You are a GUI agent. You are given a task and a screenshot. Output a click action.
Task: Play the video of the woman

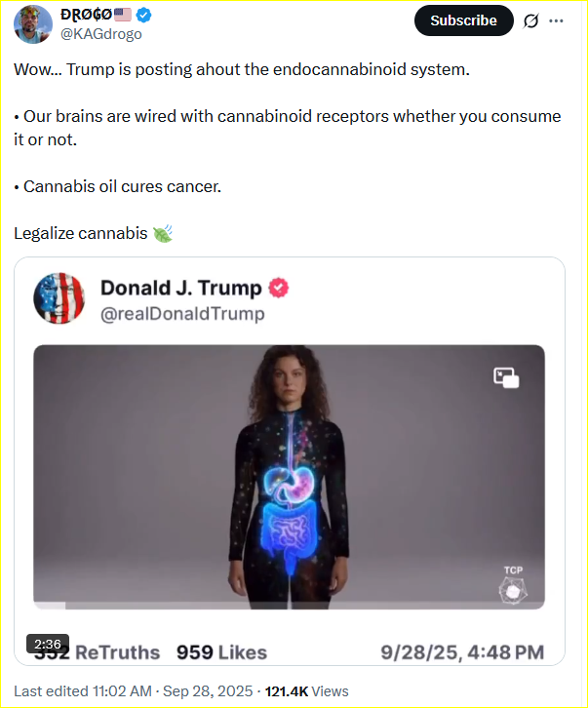coord(290,478)
